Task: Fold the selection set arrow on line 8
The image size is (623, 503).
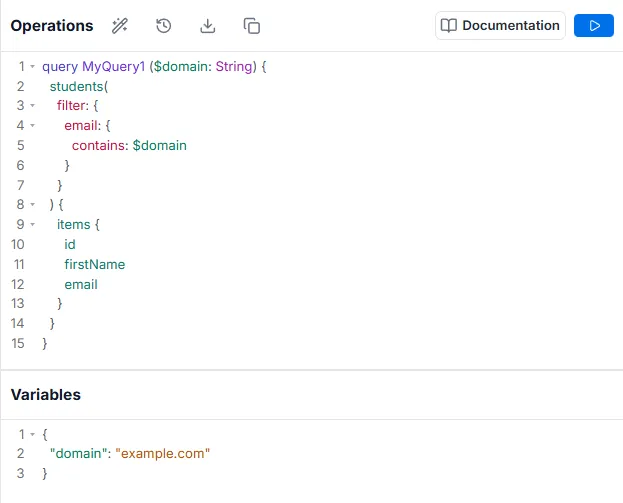Action: click(x=32, y=205)
